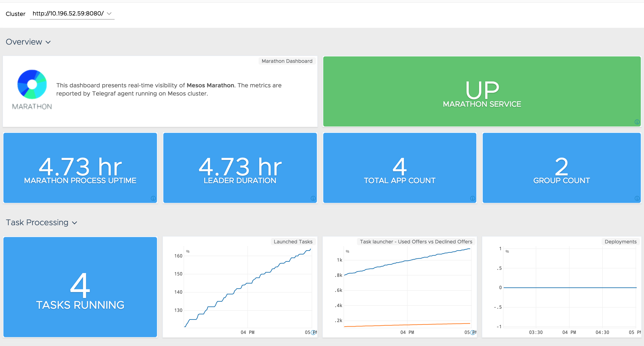Click the Task Processing heading text
Viewport: 644px width, 346px height.
pos(37,222)
